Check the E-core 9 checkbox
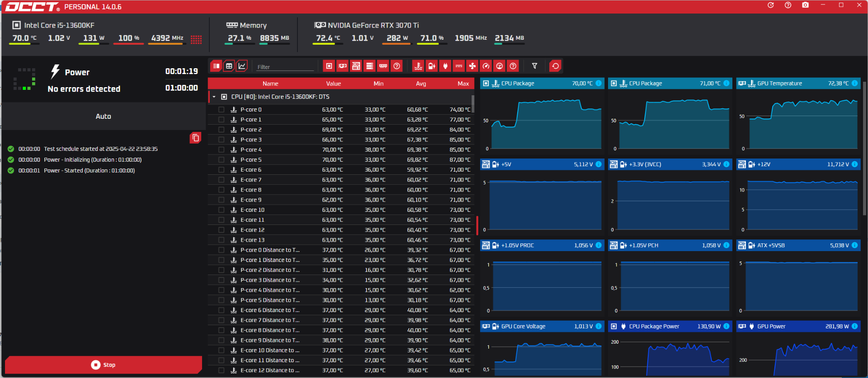 pyautogui.click(x=221, y=200)
